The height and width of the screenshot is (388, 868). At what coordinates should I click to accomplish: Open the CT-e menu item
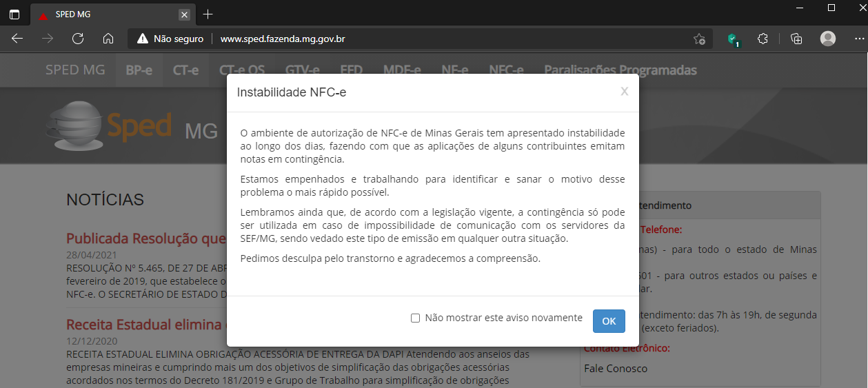186,70
